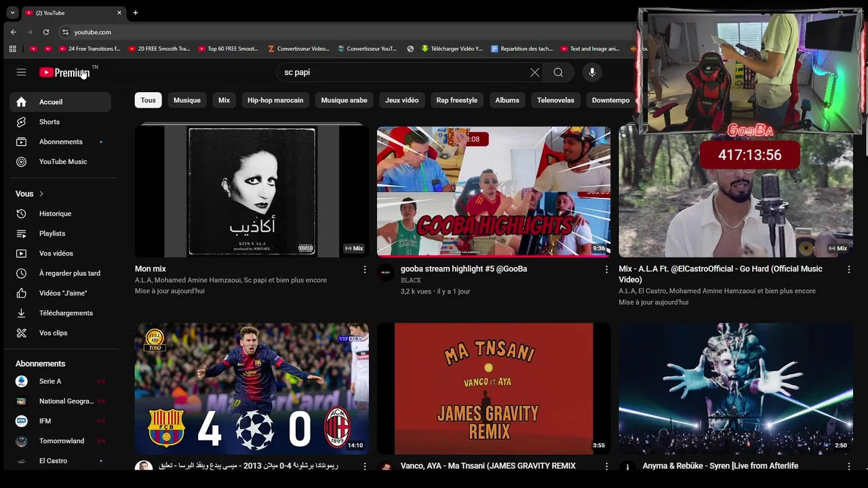Screen dimensions: 868x488
Task: Open the Chrome apps grid shortcut
Action: tap(12, 49)
